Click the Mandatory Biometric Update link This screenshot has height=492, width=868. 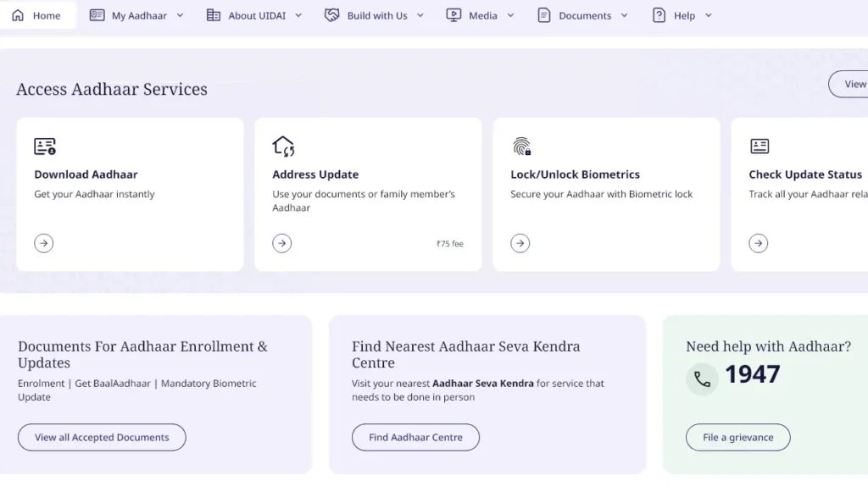click(136, 390)
